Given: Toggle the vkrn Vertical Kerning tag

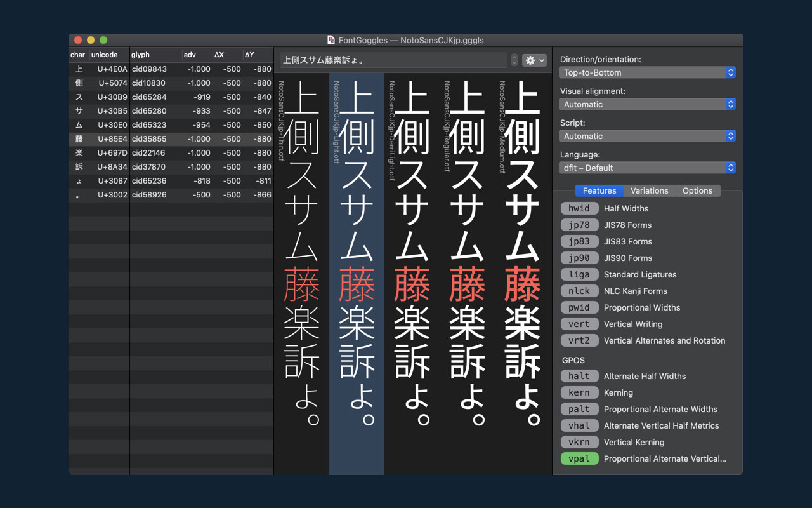Looking at the screenshot, I should (579, 442).
